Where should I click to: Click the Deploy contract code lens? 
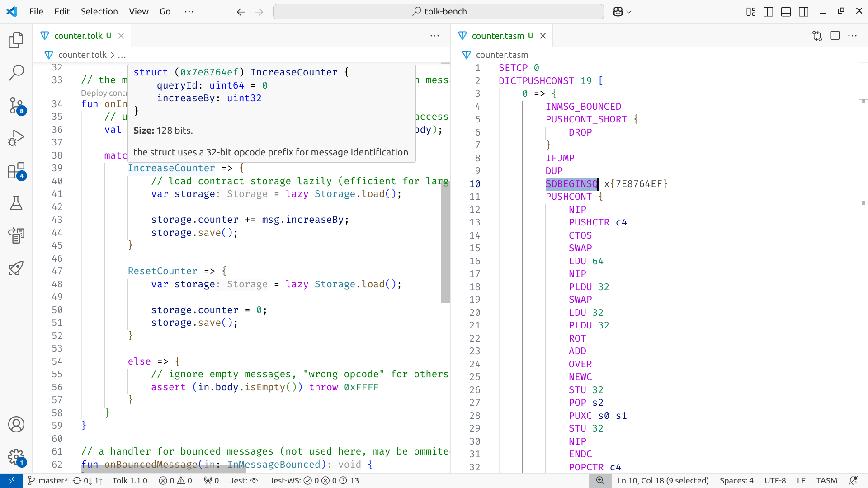point(104,93)
